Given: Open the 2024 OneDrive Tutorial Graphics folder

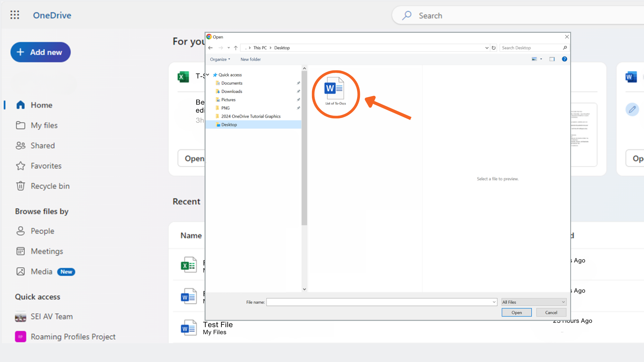Looking at the screenshot, I should click(x=251, y=116).
